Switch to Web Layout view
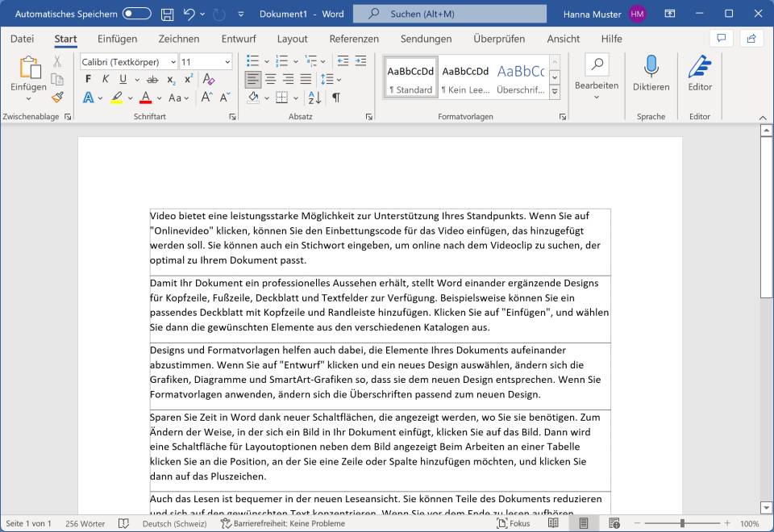Image resolution: width=774 pixels, height=532 pixels. pyautogui.click(x=614, y=523)
